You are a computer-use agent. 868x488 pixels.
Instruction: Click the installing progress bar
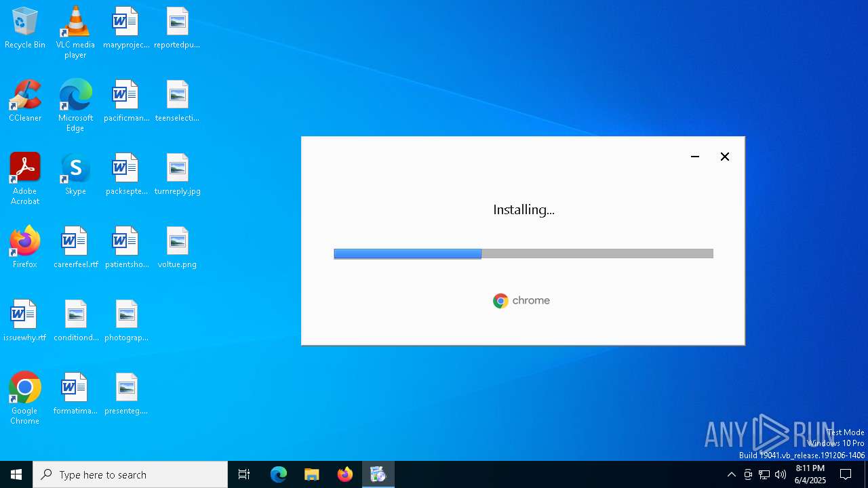(x=524, y=253)
